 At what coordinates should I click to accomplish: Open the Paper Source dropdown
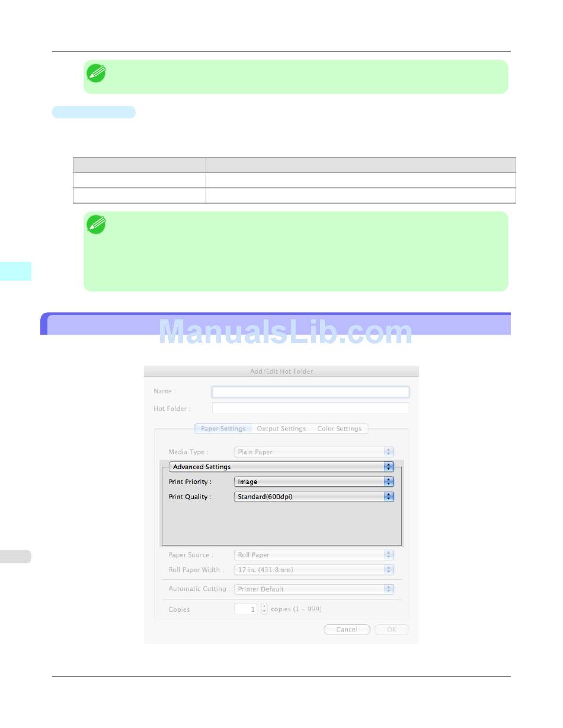314,555
